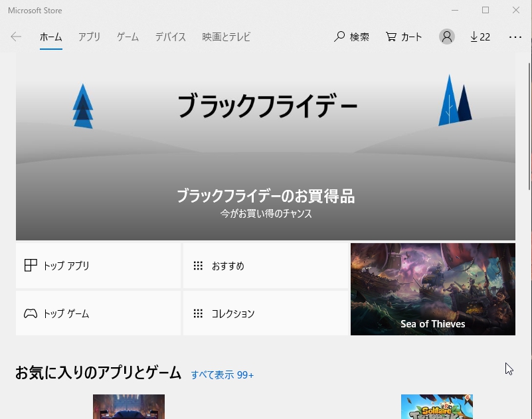Switch to the ゲーム tab

pyautogui.click(x=128, y=37)
